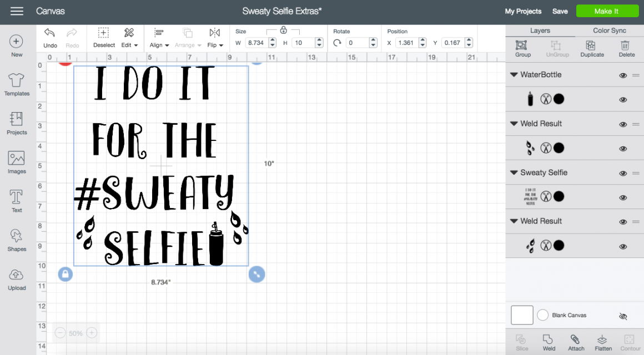Add Text to canvas
The image size is (644, 355).
click(17, 201)
